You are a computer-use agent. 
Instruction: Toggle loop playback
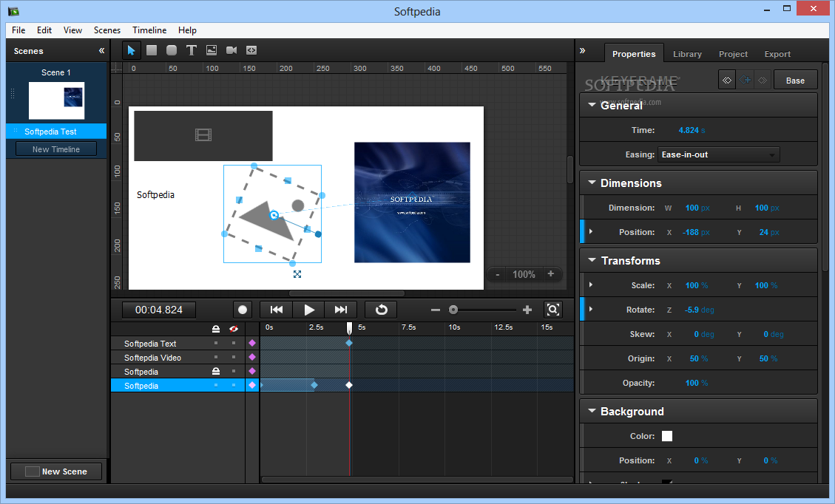382,310
